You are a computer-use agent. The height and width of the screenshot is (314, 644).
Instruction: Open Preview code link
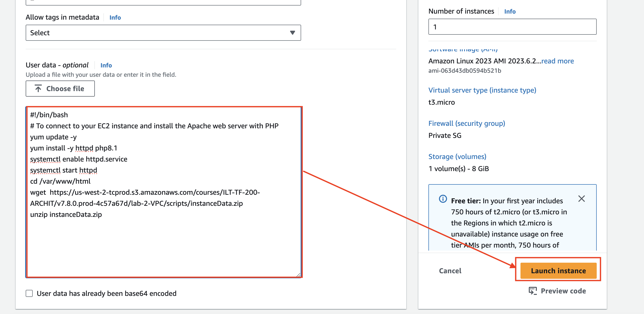pyautogui.click(x=563, y=291)
